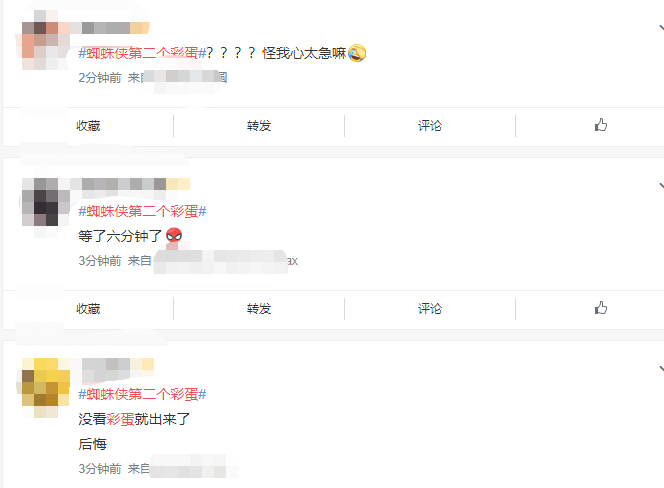Open the second poster's dark avatar

46,202
